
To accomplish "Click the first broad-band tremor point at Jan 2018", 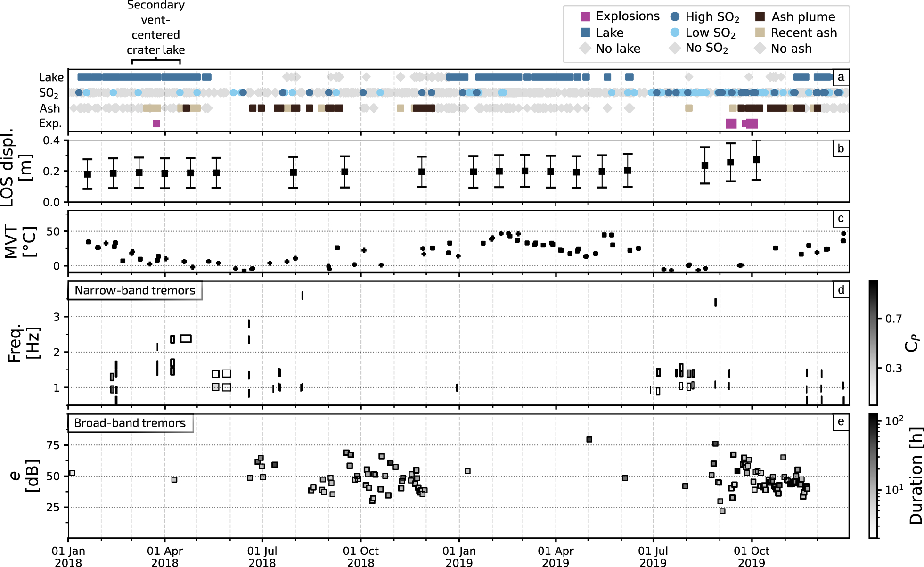I will pyautogui.click(x=72, y=473).
